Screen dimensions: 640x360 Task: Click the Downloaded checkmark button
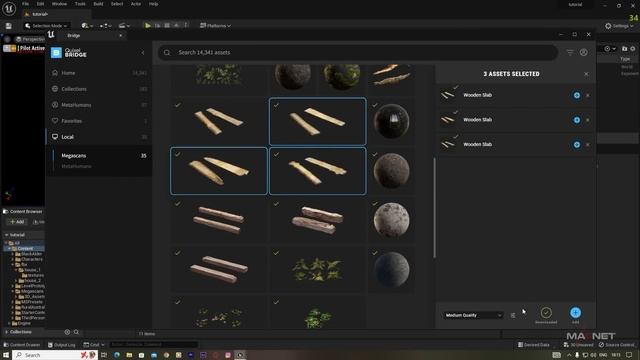pos(546,313)
